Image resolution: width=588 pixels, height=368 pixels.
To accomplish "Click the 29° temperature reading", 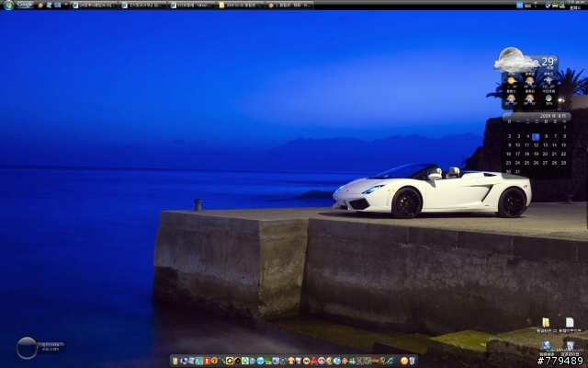I will pos(548,61).
